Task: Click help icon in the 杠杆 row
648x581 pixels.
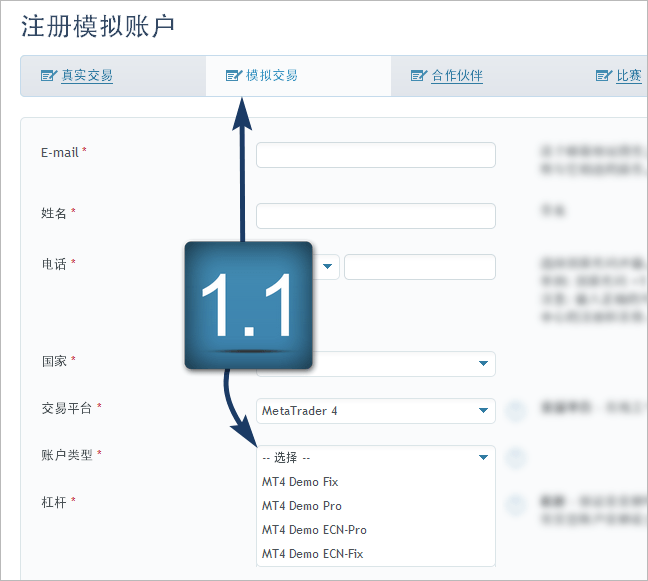Action: (x=515, y=505)
